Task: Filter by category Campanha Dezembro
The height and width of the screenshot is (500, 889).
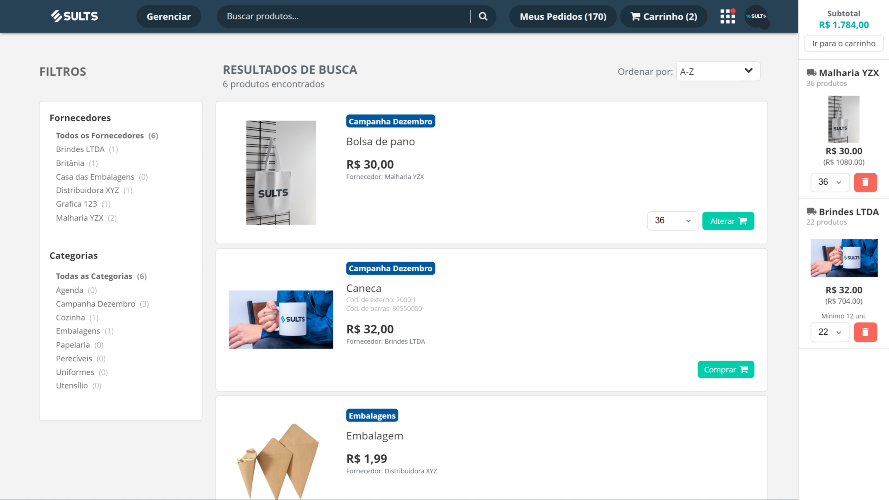Action: click(x=102, y=304)
